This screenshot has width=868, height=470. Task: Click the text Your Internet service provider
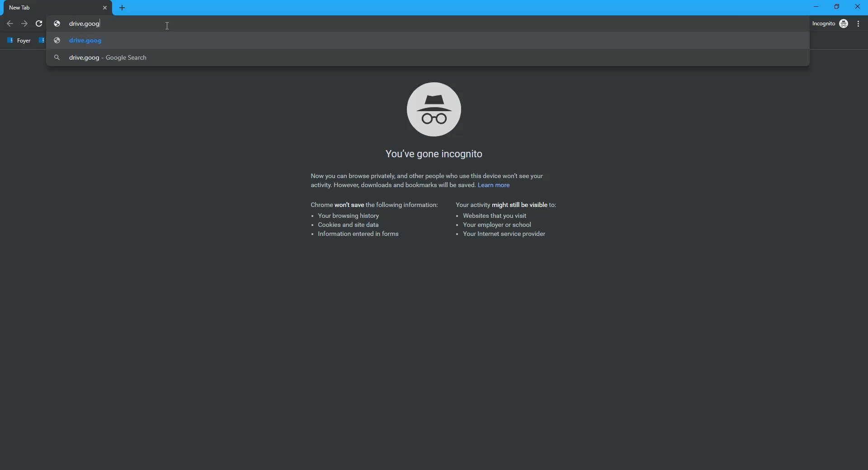[504, 234]
